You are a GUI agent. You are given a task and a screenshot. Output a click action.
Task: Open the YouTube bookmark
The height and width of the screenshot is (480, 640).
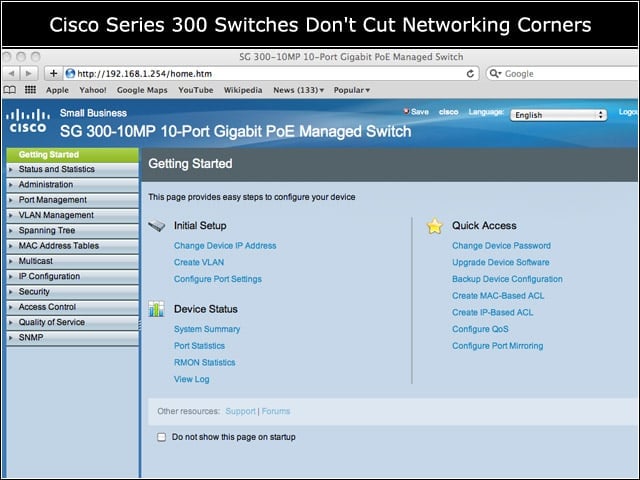click(196, 90)
